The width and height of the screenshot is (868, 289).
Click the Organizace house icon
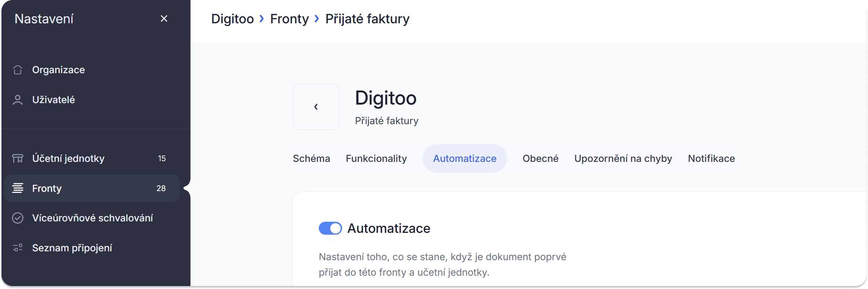pos(17,70)
